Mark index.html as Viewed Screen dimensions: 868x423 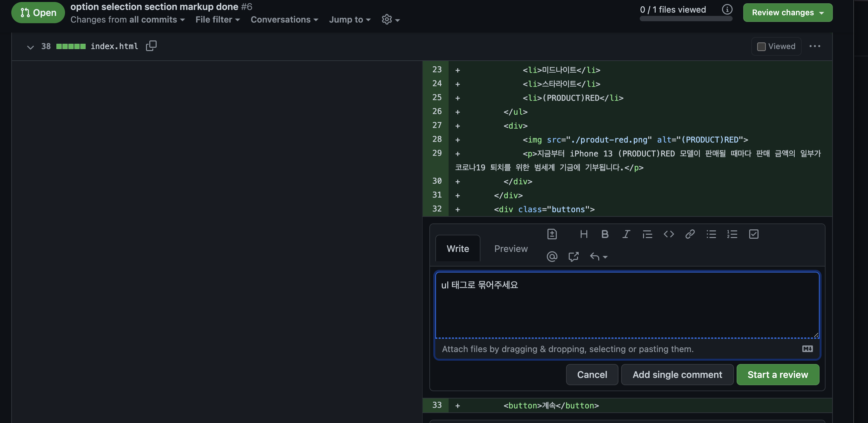point(761,46)
